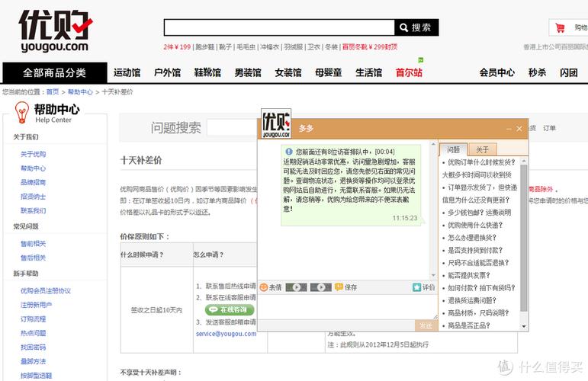Viewport: 588px width, 381px height.
Task: Open 品牌招商 sidebar link
Action: [34, 182]
